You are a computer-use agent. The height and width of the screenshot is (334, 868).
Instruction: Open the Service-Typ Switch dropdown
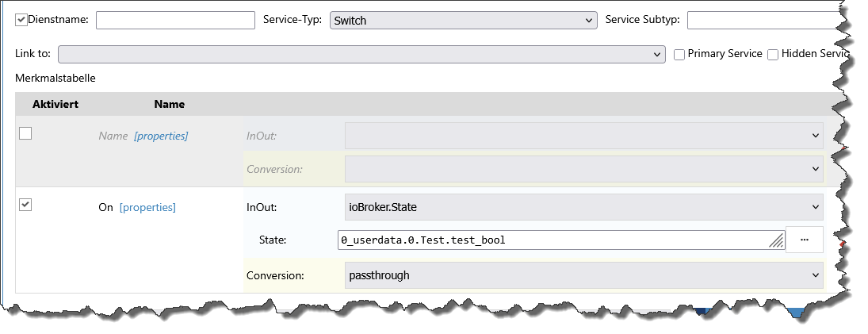tap(463, 21)
